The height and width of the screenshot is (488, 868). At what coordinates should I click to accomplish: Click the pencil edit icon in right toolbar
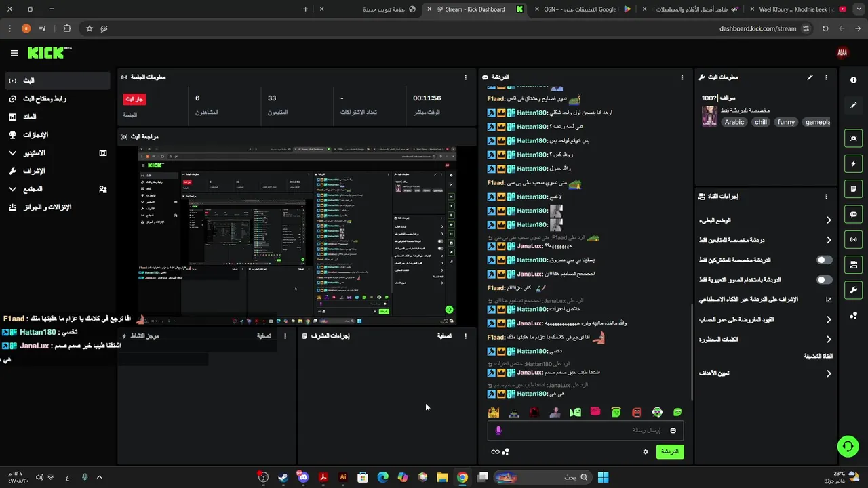pyautogui.click(x=853, y=106)
